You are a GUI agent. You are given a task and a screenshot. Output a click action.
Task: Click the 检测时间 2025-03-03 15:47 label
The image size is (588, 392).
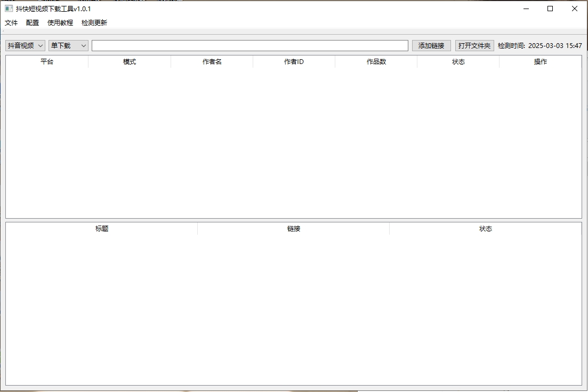[x=539, y=45]
